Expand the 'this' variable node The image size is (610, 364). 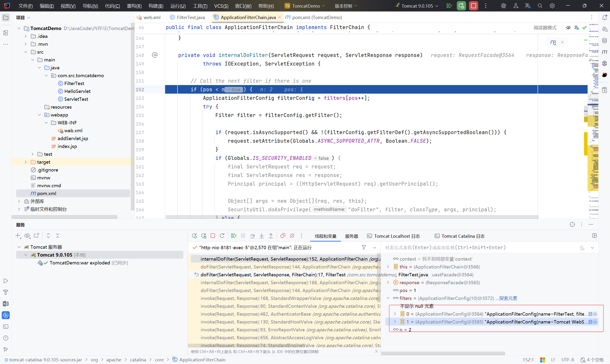click(388, 267)
